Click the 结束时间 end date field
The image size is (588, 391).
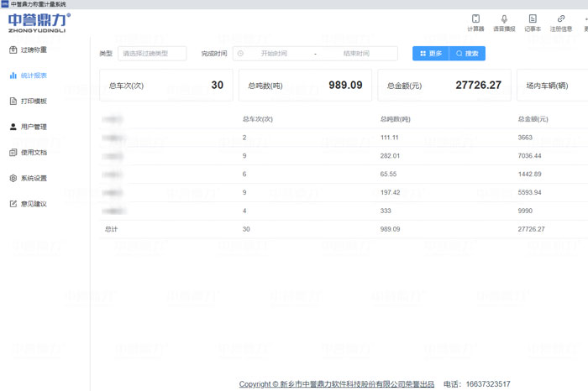tap(356, 54)
